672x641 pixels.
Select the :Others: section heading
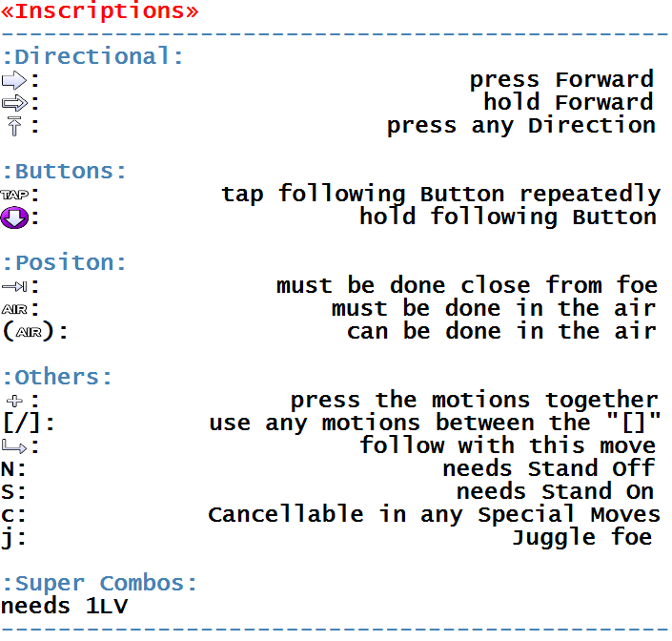57,378
